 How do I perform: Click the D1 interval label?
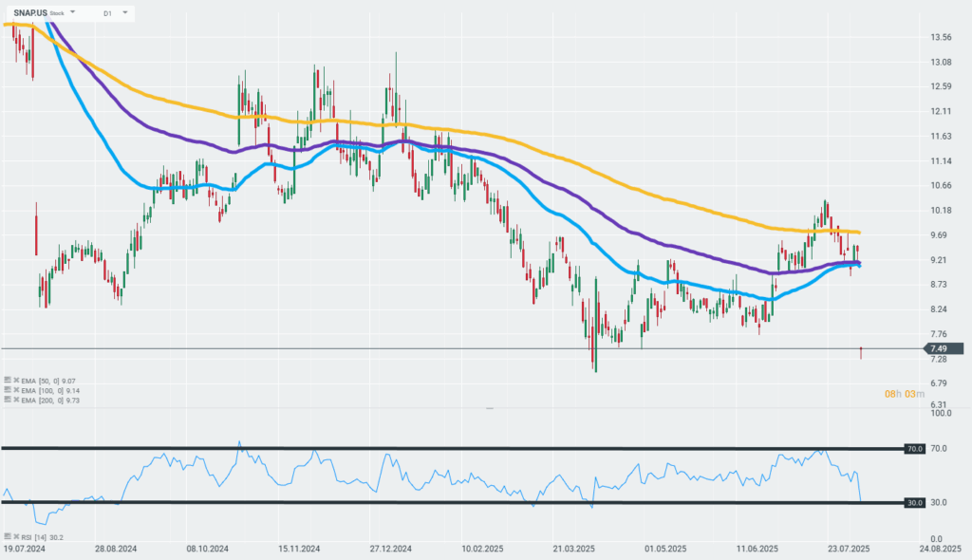(107, 13)
